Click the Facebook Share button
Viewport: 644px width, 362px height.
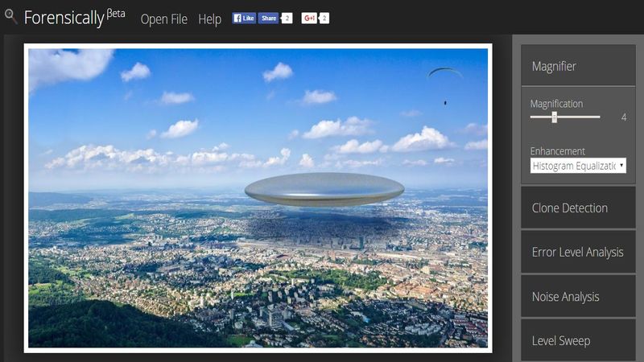coord(268,18)
